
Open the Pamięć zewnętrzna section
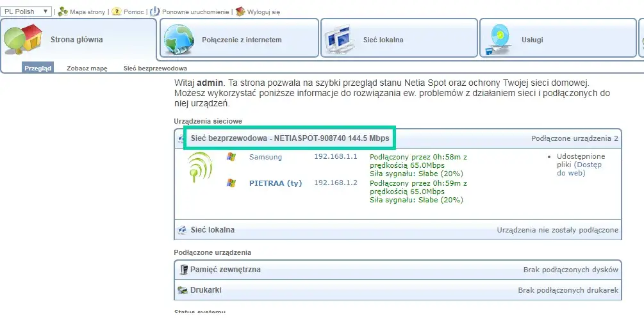(x=226, y=270)
